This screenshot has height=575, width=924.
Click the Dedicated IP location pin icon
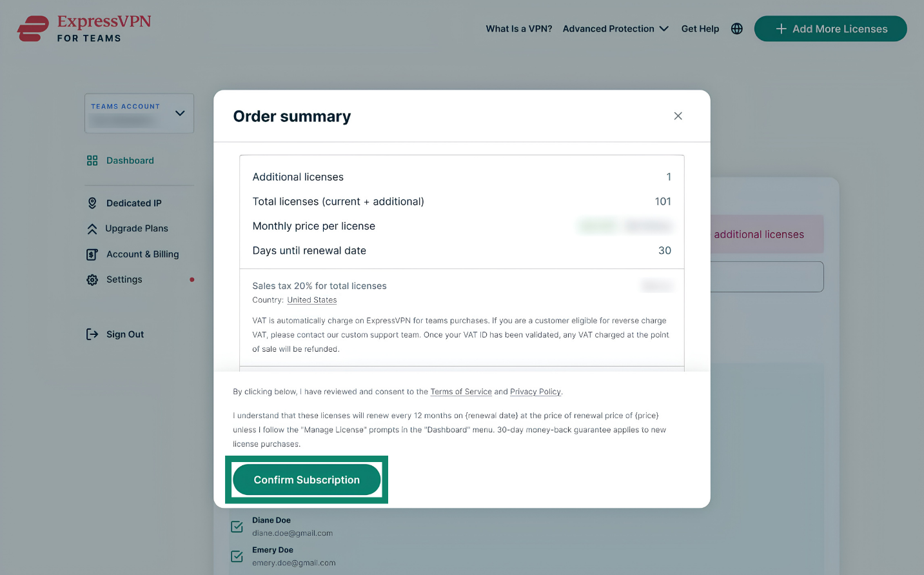[x=92, y=203]
